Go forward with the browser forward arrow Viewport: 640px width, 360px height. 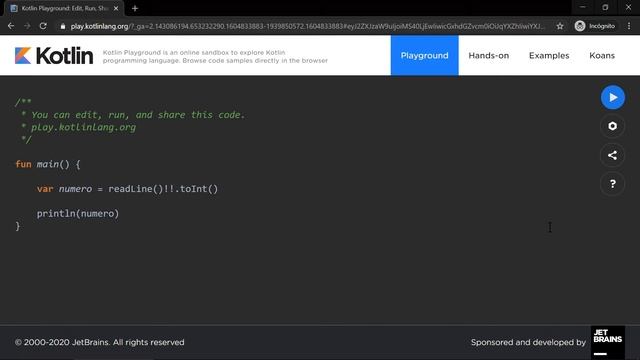27,26
